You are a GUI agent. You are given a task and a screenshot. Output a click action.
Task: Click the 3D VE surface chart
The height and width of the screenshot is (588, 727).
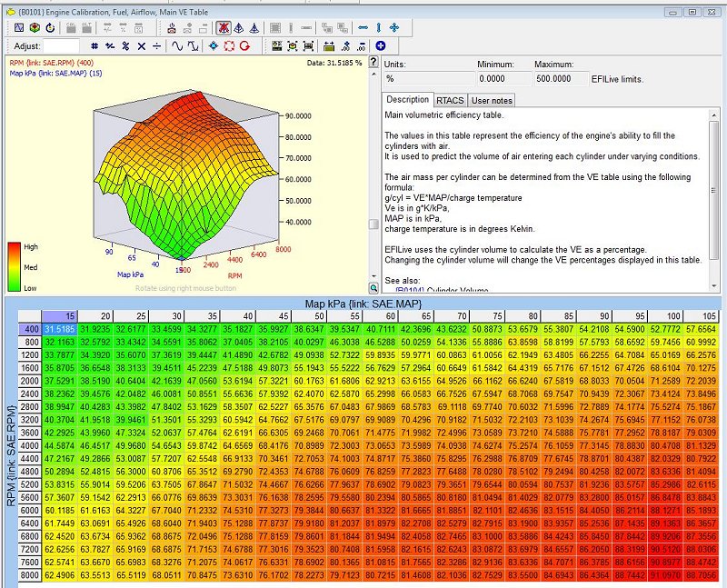click(x=185, y=176)
